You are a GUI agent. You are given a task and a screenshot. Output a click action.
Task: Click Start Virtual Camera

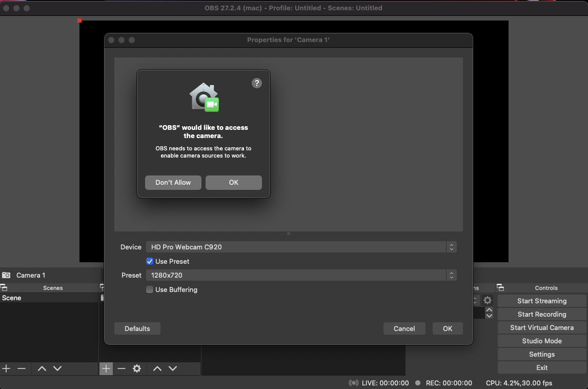pos(542,327)
